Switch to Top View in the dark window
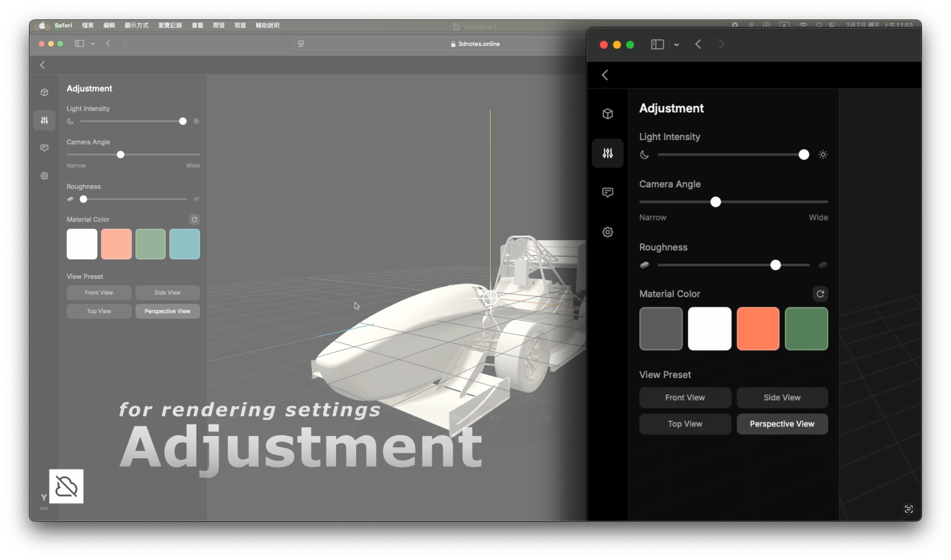Screen dimensions: 951x560 pyautogui.click(x=685, y=424)
